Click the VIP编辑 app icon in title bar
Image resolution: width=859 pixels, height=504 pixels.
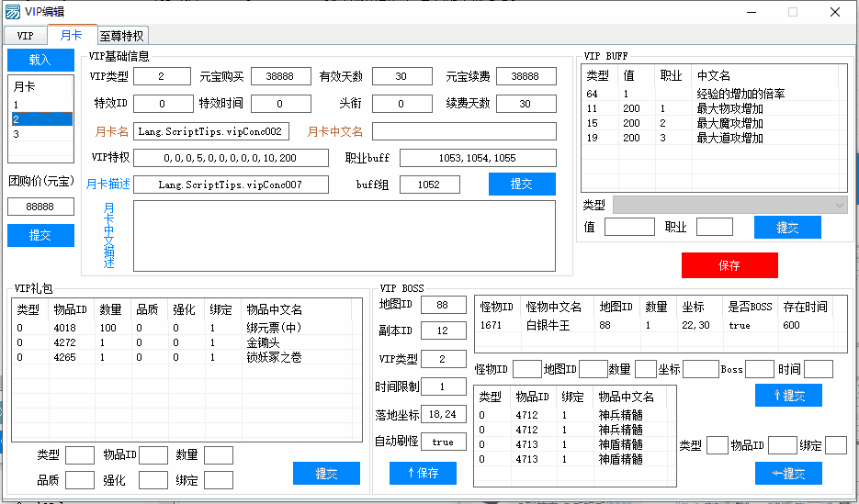click(x=13, y=12)
